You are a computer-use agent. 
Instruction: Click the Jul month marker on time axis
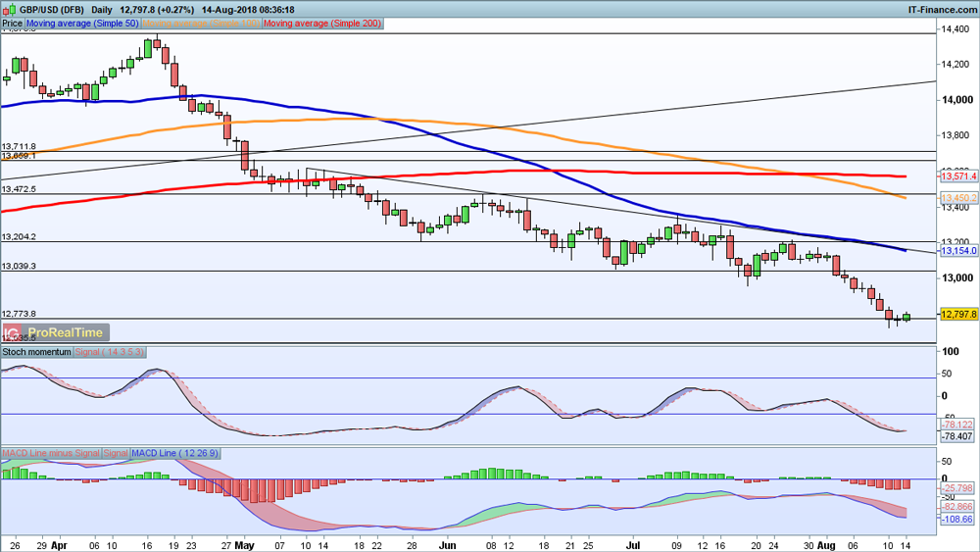point(633,545)
